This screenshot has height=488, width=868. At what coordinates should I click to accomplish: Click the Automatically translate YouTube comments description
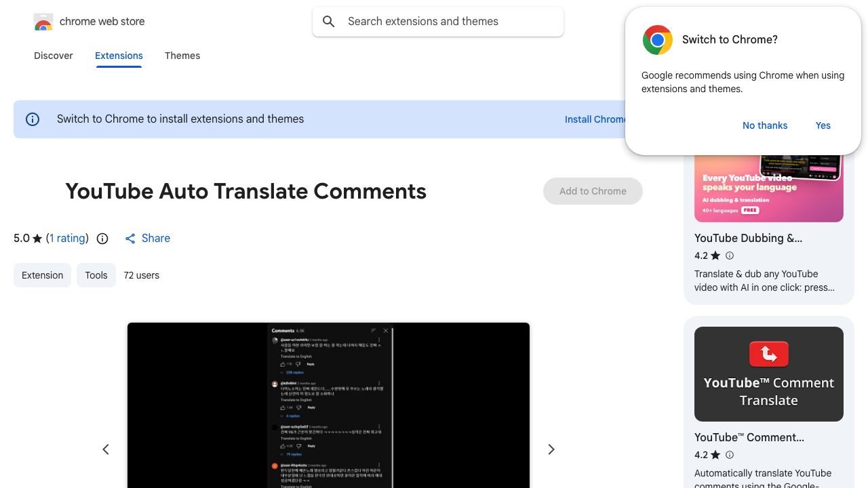click(x=763, y=478)
